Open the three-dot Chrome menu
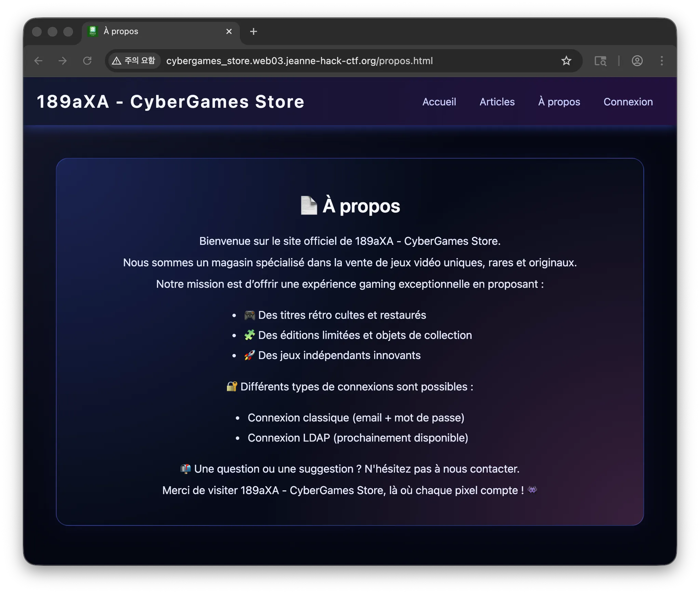 click(x=662, y=61)
